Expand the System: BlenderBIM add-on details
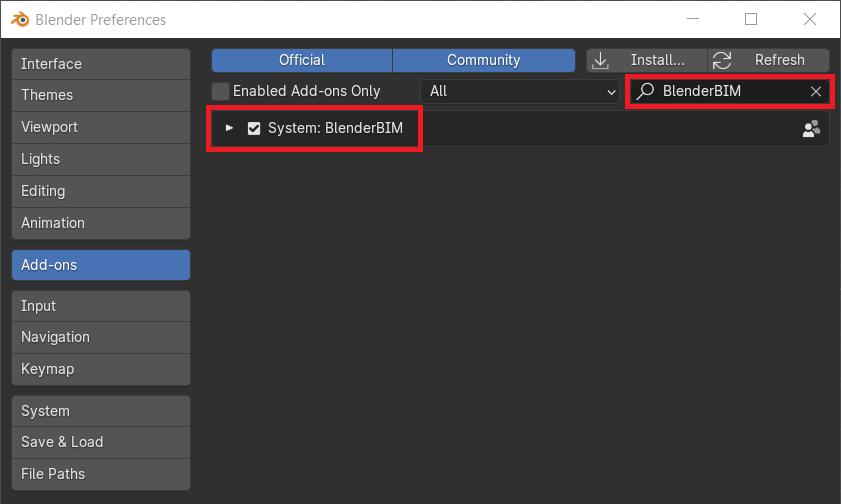 (230, 128)
